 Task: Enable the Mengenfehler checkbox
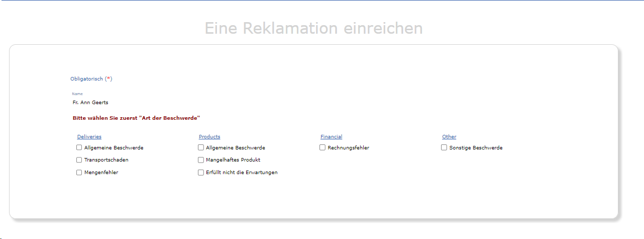(x=79, y=172)
